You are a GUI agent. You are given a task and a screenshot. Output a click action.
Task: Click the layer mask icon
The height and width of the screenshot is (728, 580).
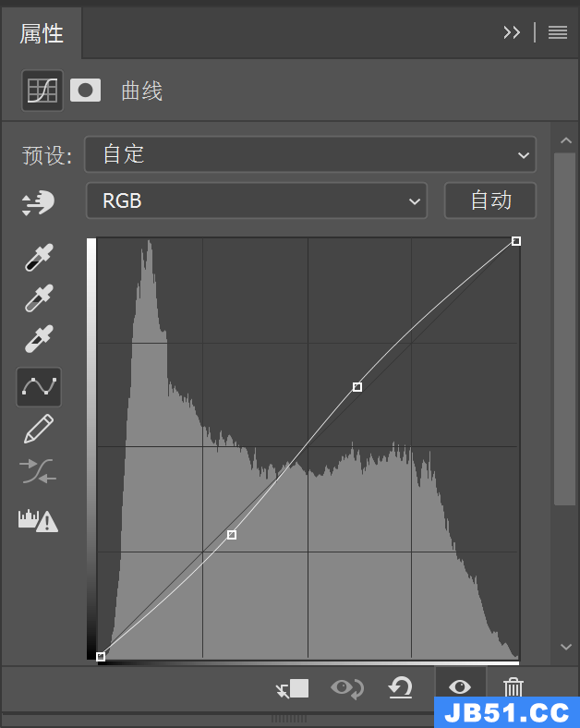(x=86, y=90)
